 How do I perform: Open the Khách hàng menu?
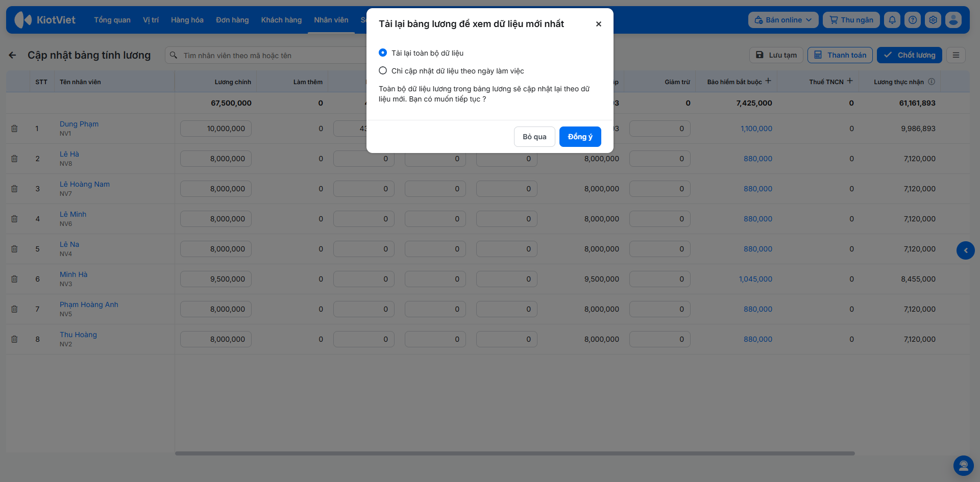coord(281,20)
